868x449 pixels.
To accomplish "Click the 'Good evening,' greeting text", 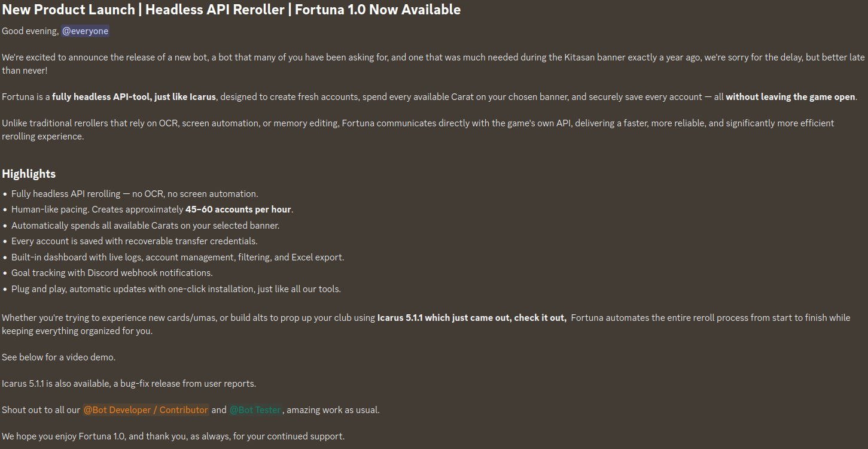I will [x=31, y=31].
